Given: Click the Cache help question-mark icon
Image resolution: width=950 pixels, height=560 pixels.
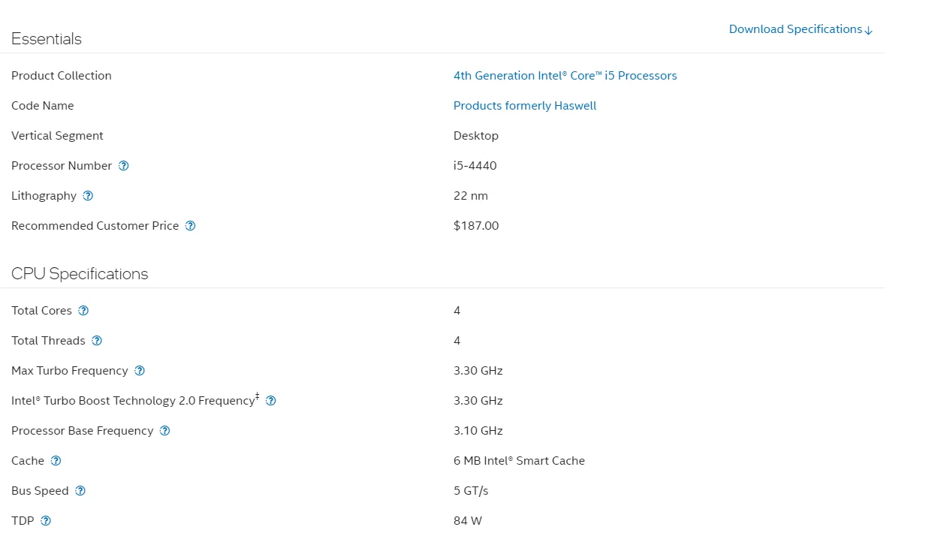Looking at the screenshot, I should pos(56,461).
